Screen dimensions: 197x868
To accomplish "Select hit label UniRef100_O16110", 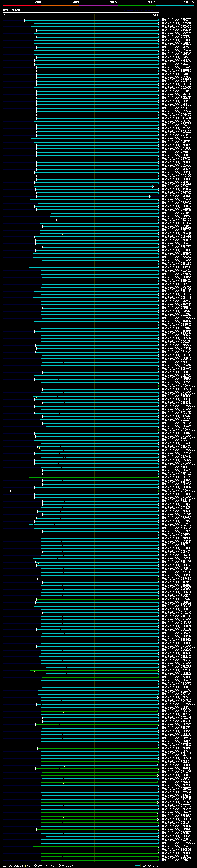I will [177, 284].
